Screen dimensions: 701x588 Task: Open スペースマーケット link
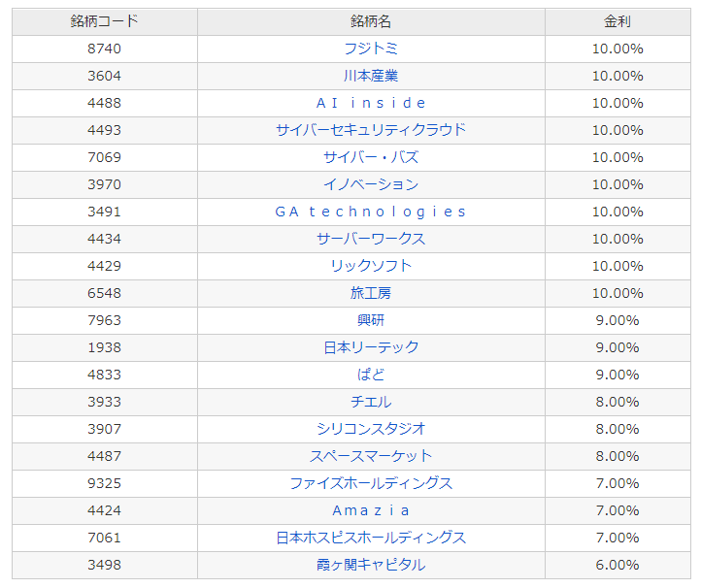(x=371, y=456)
